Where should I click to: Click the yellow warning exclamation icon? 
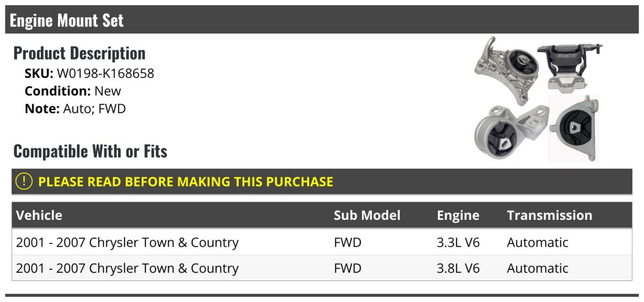[24, 182]
